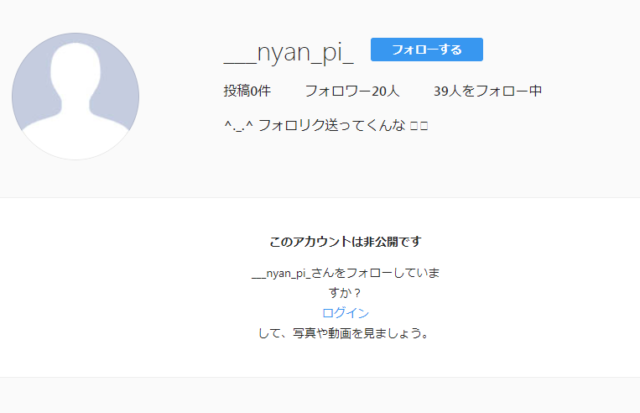Click the して、写真や動画を見ましょう。 text
Screen dimensions: 640x413
(x=345, y=333)
